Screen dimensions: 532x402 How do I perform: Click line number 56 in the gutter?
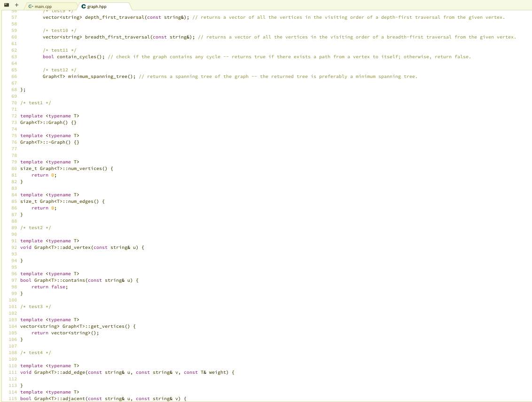pos(14,10)
